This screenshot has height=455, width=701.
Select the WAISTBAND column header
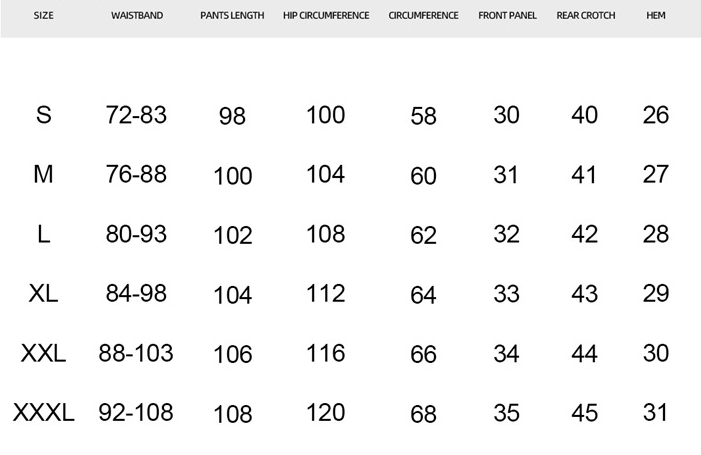click(137, 16)
